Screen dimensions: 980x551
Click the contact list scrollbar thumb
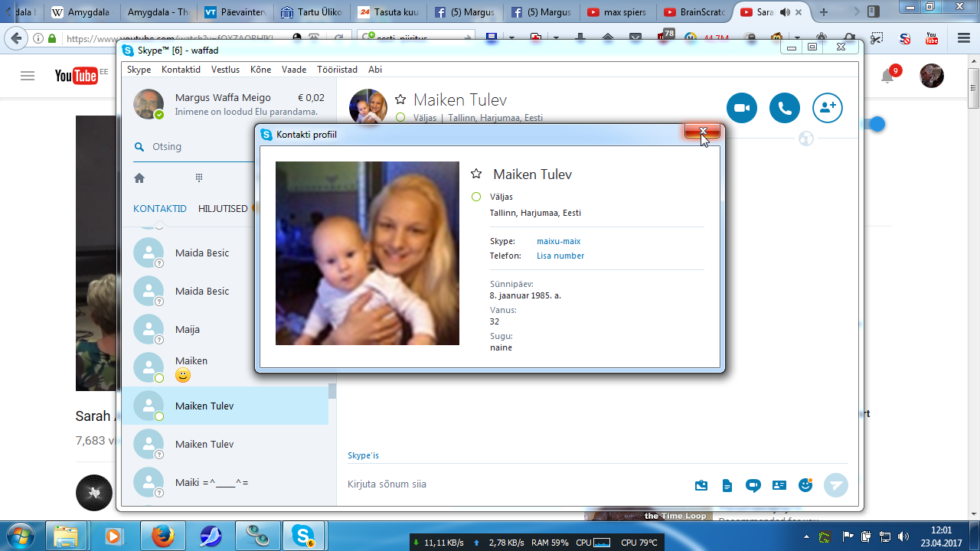tap(332, 391)
